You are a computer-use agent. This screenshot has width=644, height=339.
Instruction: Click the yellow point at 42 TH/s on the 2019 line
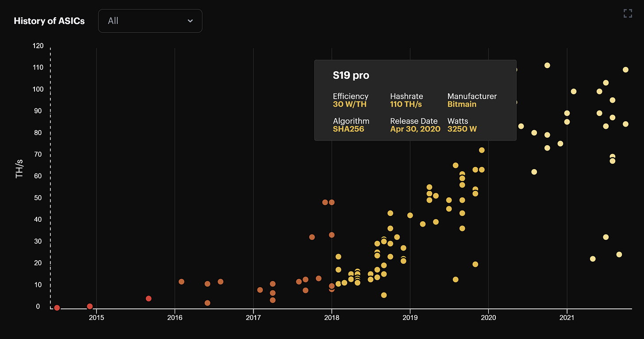pyautogui.click(x=410, y=215)
